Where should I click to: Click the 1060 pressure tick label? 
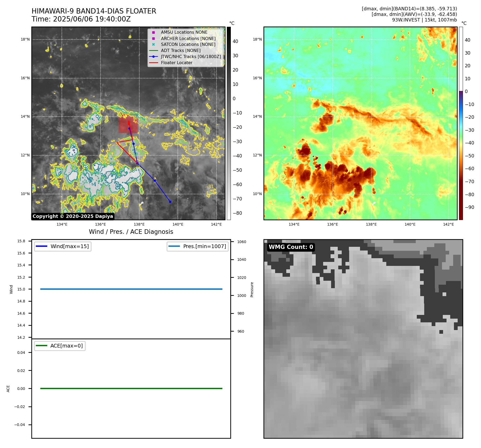[x=242, y=242]
